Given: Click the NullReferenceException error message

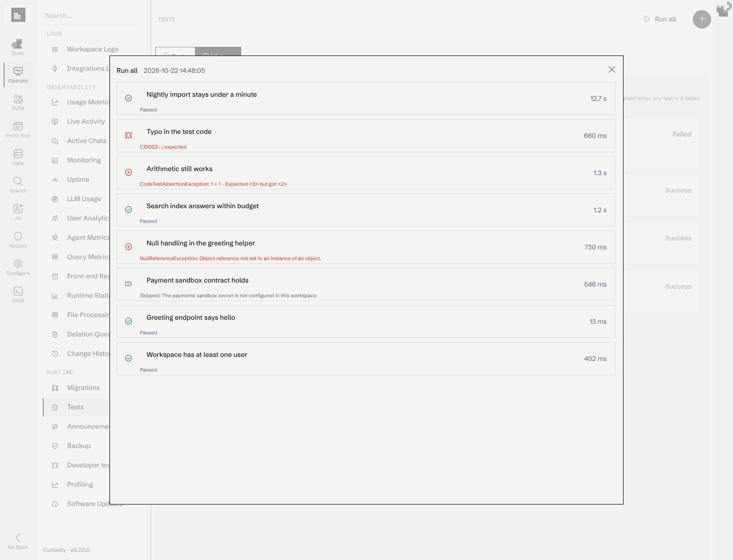Looking at the screenshot, I should (231, 259).
